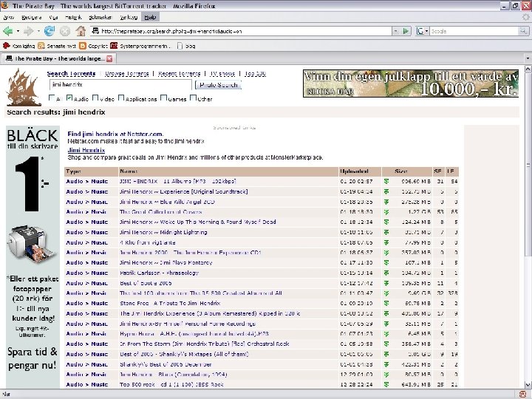Click the julklapp 10.000 kr banner ad
The width and height of the screenshot is (532, 399).
tap(411, 83)
